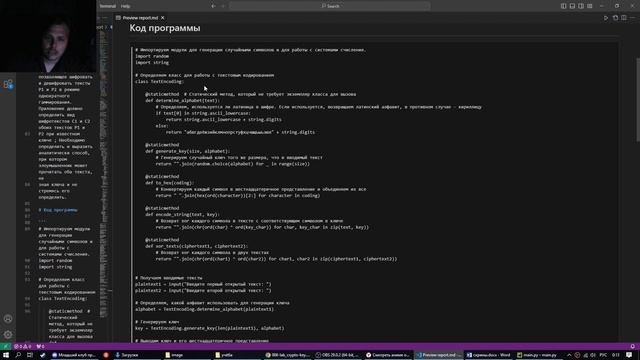Switch to the Chrome 806-lab_crypto-key window

(x=288, y=355)
